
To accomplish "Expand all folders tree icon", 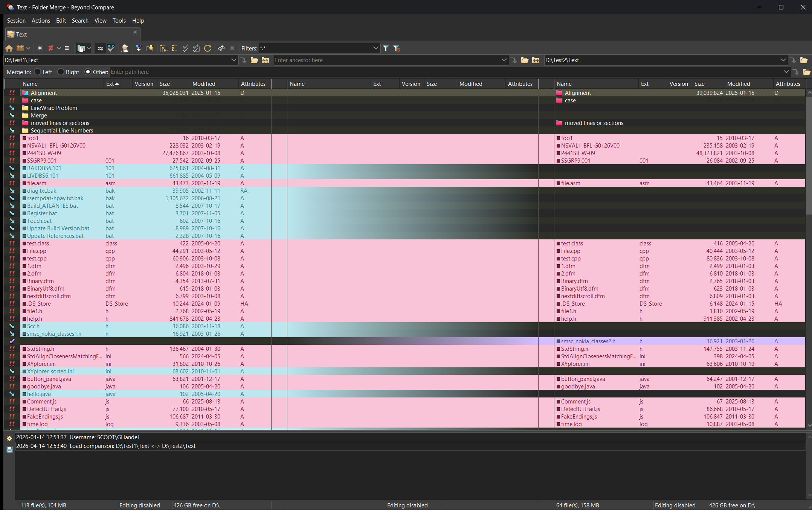I will [x=163, y=48].
